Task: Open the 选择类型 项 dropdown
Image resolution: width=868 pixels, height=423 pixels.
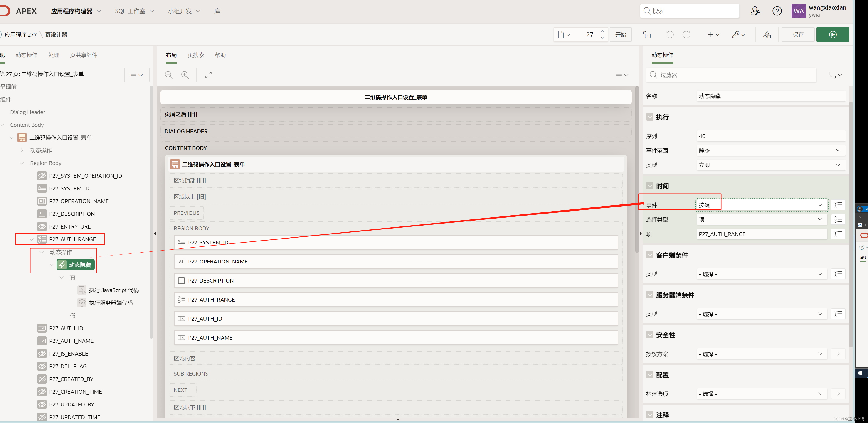Action: 762,220
